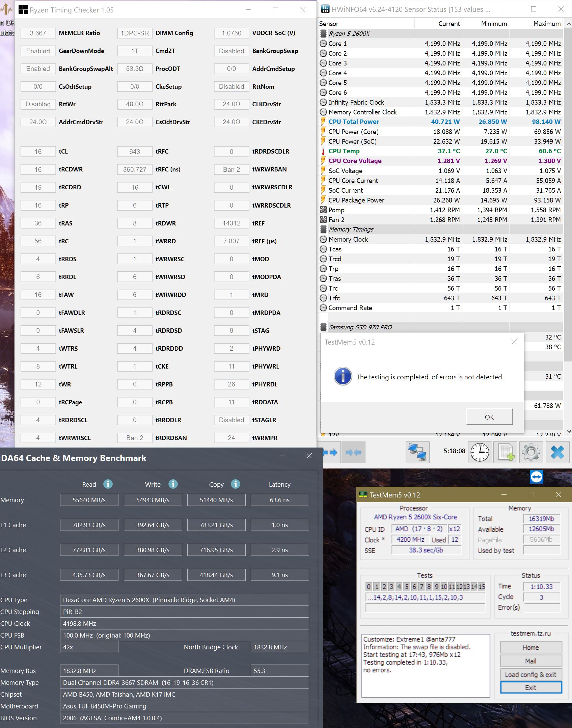Open the HWiNFO remote network monitoring icon
The width and height of the screenshot is (572, 728).
point(417,452)
